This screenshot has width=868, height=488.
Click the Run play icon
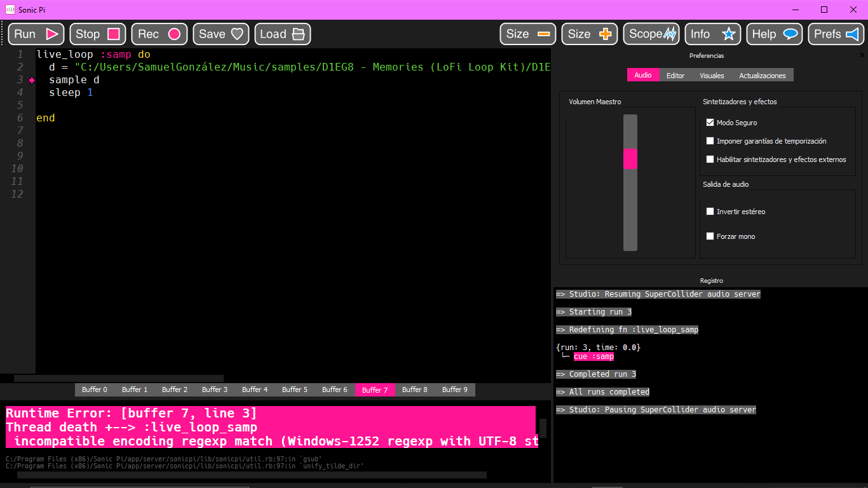pyautogui.click(x=52, y=34)
